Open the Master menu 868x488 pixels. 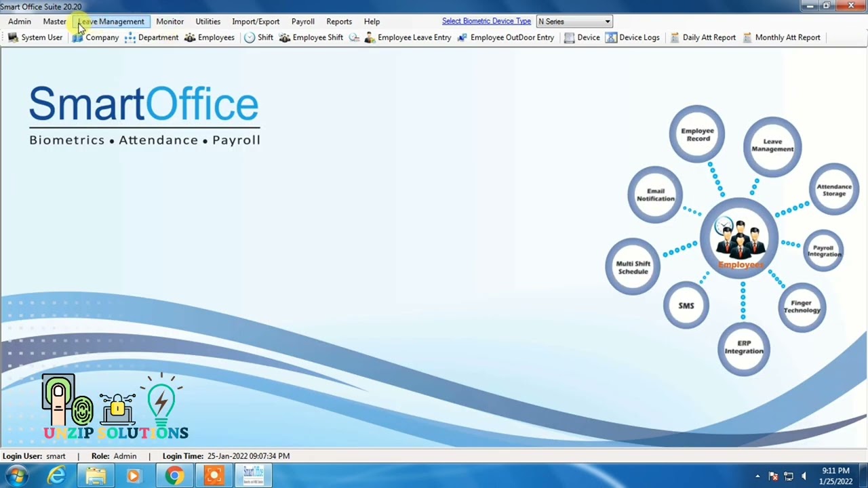click(x=55, y=22)
